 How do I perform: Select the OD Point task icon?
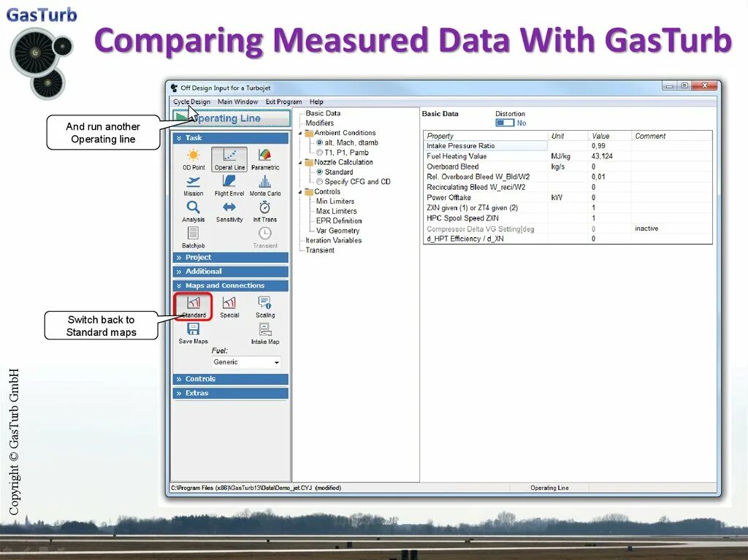pyautogui.click(x=193, y=159)
